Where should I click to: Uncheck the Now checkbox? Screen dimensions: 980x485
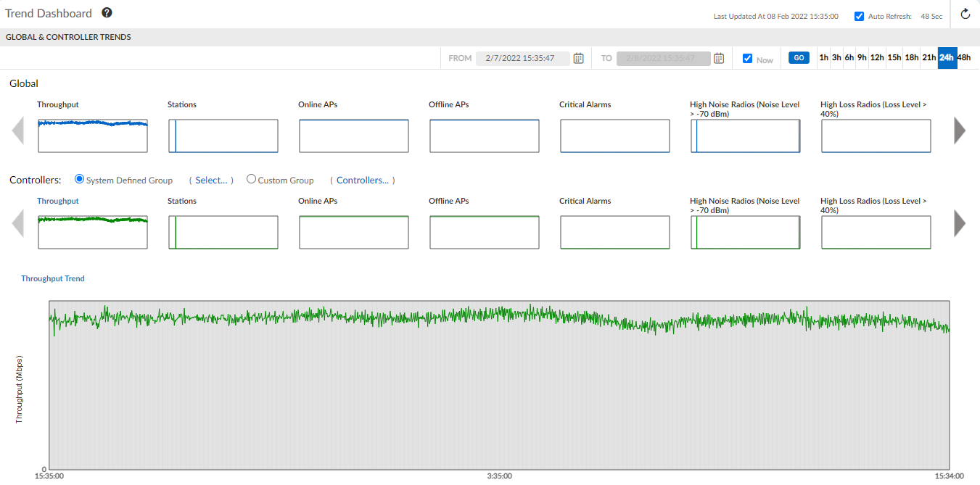coord(748,58)
